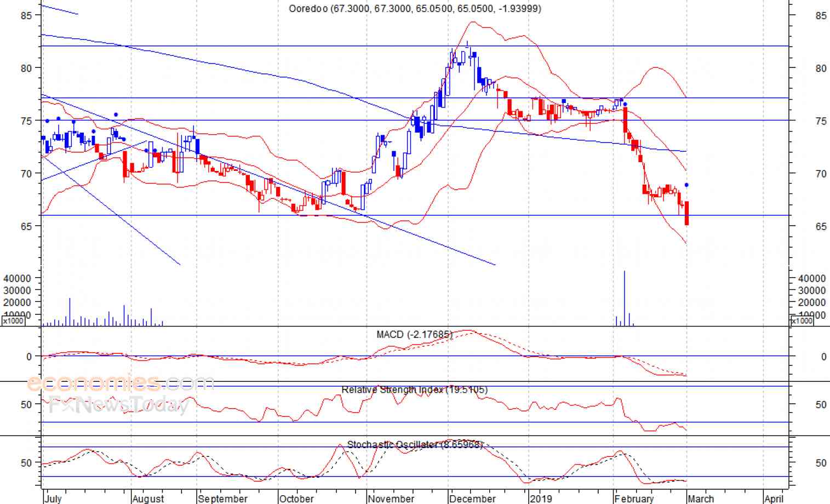Open the economies.com watermark link
Viewport: 830px width, 504px height.
tap(121, 382)
